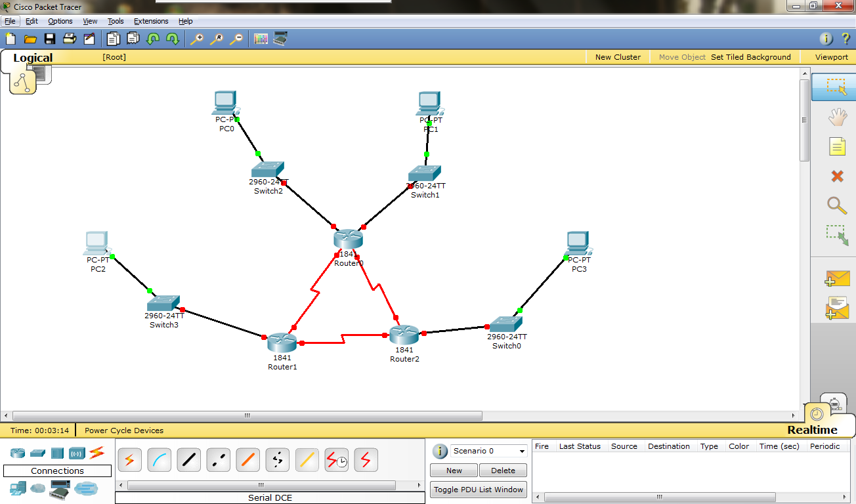This screenshot has height=504, width=856.
Task: Pick the Serial DCE cable with clock
Action: point(337,460)
